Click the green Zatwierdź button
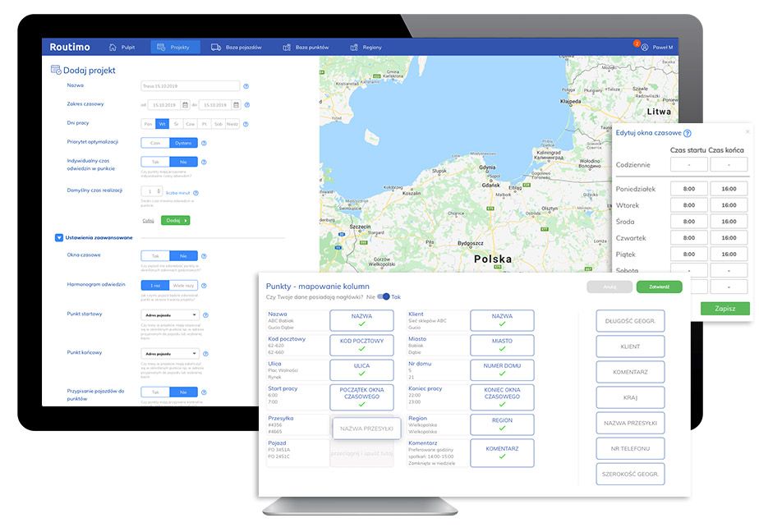Viewport: 759px width, 532px height. (660, 287)
